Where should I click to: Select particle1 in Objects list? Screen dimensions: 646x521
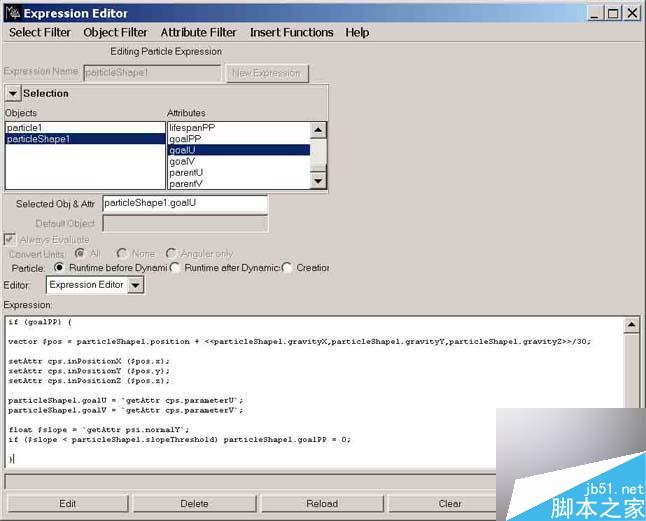click(85, 128)
